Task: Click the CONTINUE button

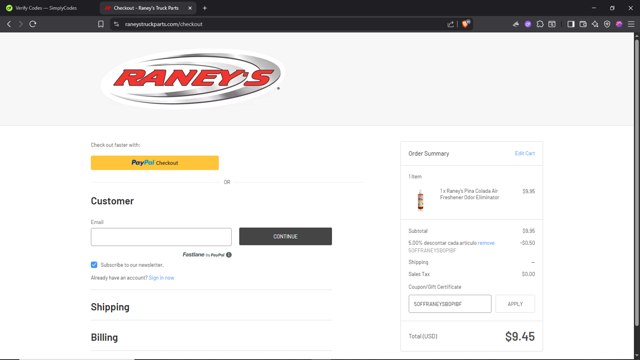Action: pyautogui.click(x=285, y=236)
